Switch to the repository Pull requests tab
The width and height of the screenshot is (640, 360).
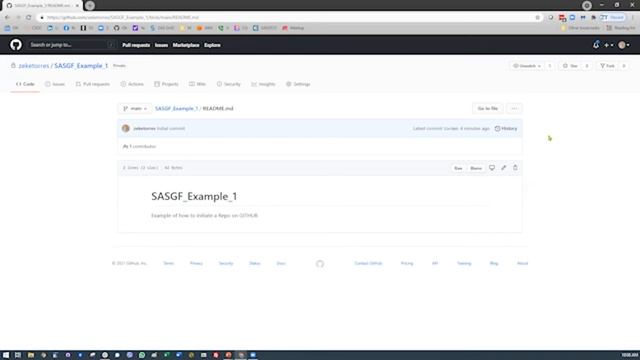tap(93, 84)
